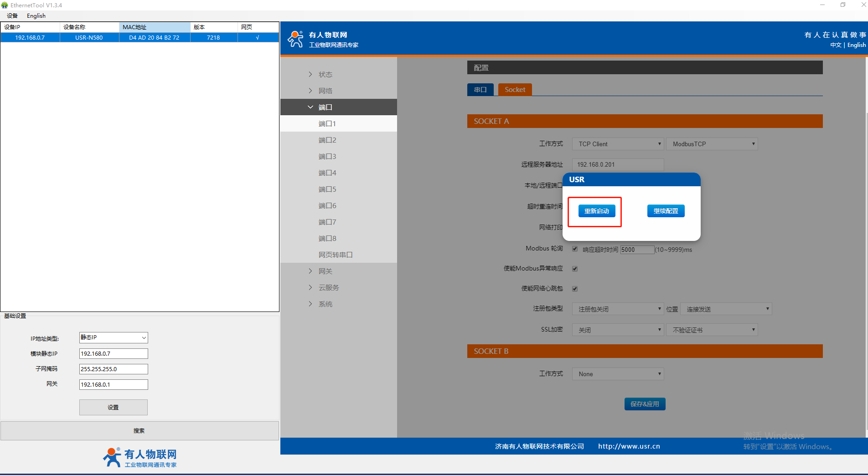Click the 搜索 search button
This screenshot has height=475, width=868.
[x=139, y=430]
